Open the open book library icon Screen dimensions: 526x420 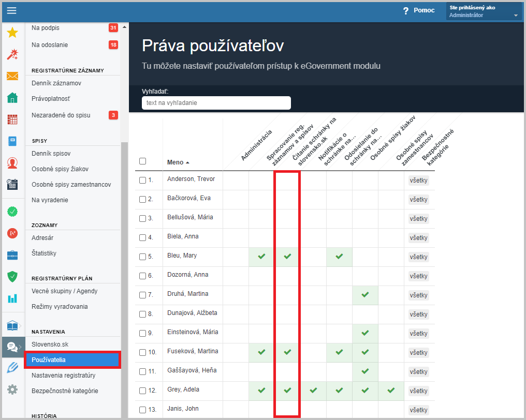(x=12, y=325)
